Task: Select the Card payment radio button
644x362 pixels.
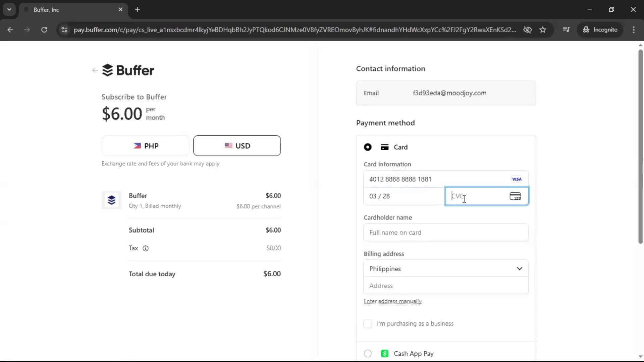Action: [x=368, y=147]
